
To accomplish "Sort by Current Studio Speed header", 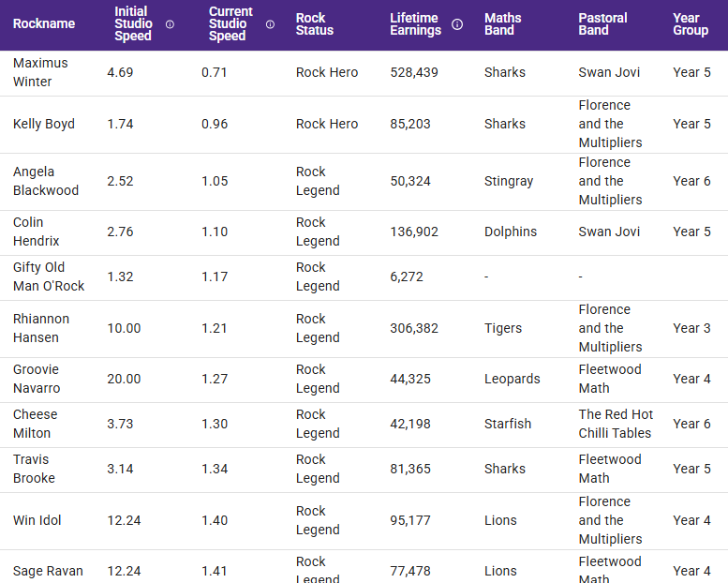I will (x=230, y=24).
